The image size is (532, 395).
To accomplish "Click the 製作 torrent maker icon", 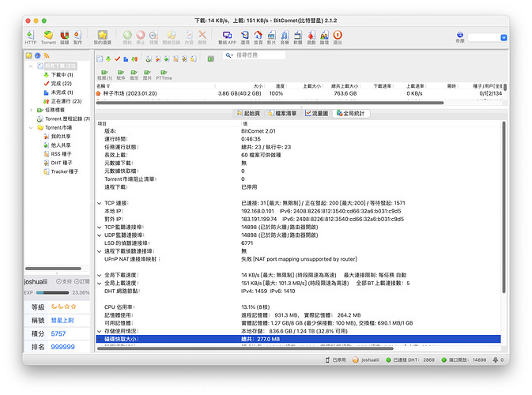I will pos(77,37).
